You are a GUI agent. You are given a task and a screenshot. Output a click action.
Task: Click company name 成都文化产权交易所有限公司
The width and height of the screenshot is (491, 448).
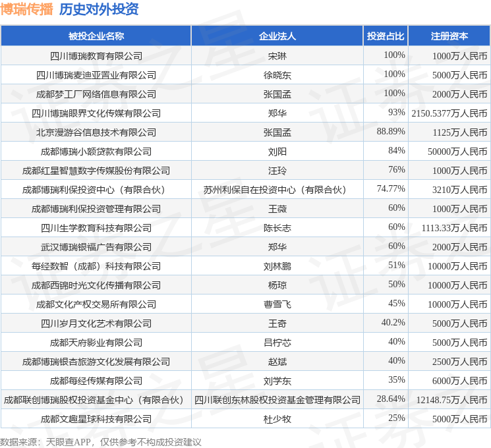[x=96, y=304]
